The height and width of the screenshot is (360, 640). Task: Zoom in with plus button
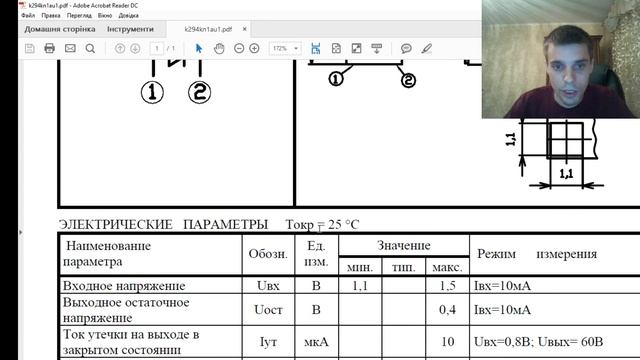click(254, 49)
